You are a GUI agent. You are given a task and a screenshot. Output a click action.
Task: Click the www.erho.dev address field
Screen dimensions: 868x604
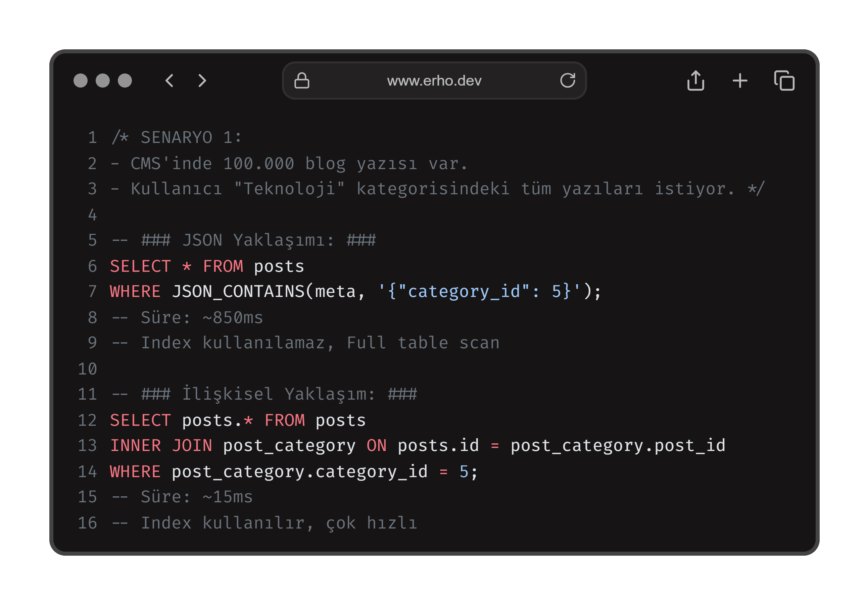434,81
